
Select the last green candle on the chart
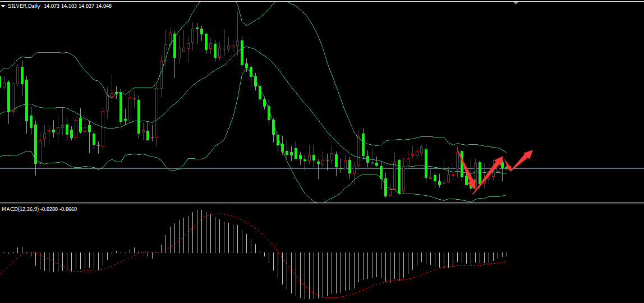tap(503, 163)
